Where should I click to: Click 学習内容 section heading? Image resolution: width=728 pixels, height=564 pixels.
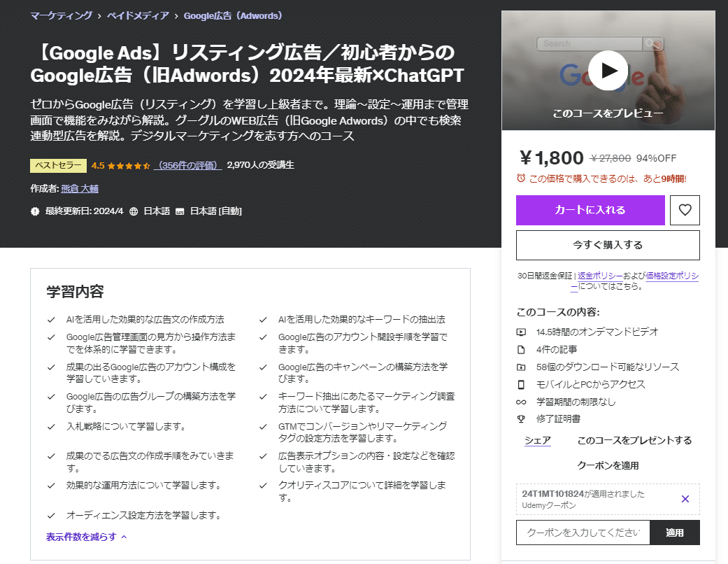point(76,292)
